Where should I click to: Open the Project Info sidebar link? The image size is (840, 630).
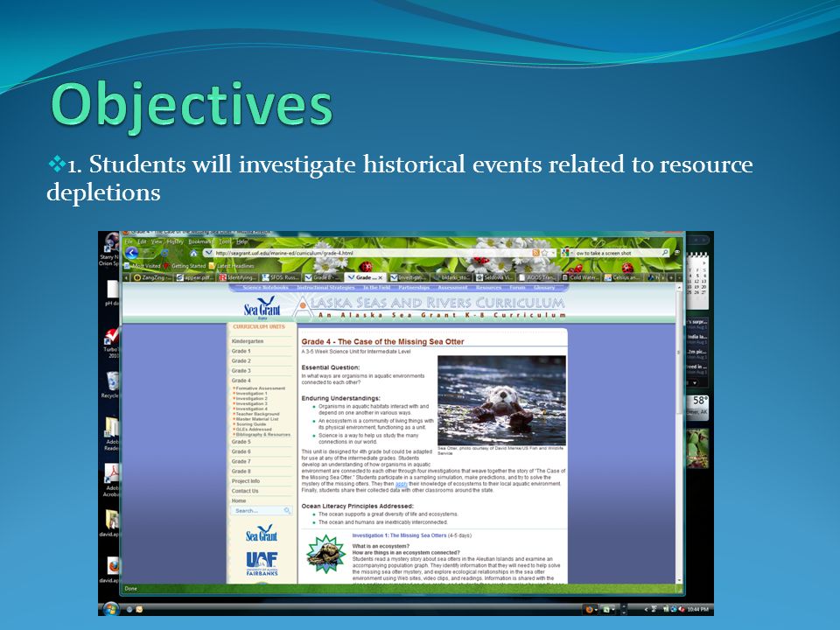point(246,481)
